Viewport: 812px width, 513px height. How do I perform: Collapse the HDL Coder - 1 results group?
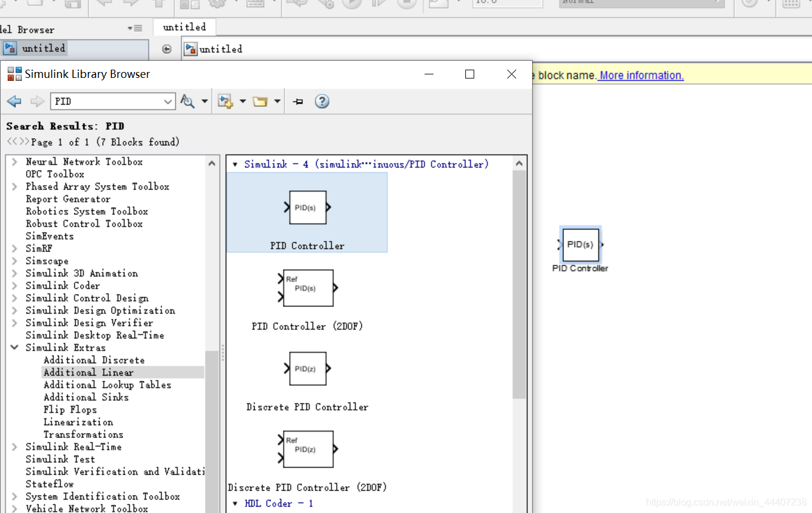[235, 504]
